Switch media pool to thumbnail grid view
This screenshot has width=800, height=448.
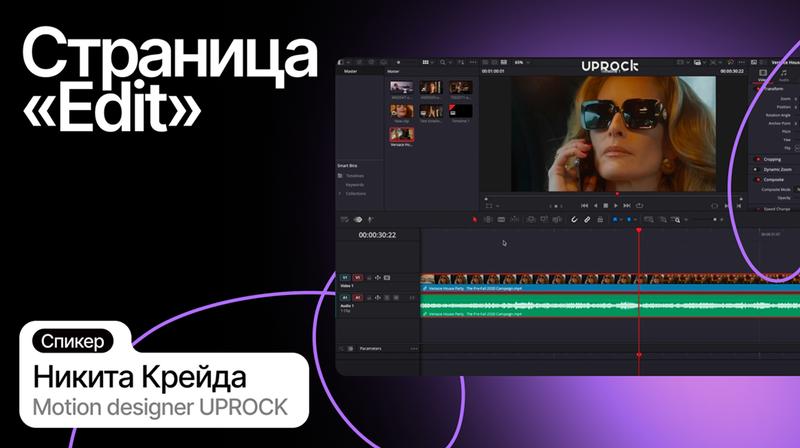point(426,62)
